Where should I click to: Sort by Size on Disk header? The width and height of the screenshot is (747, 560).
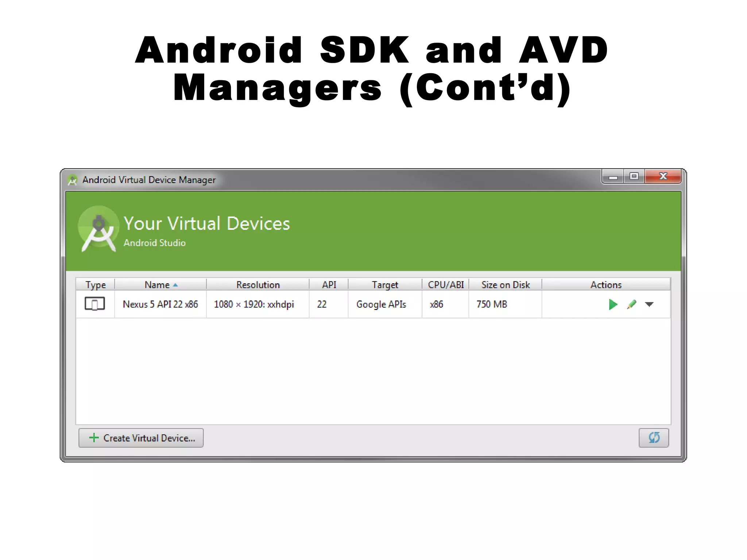[506, 285]
